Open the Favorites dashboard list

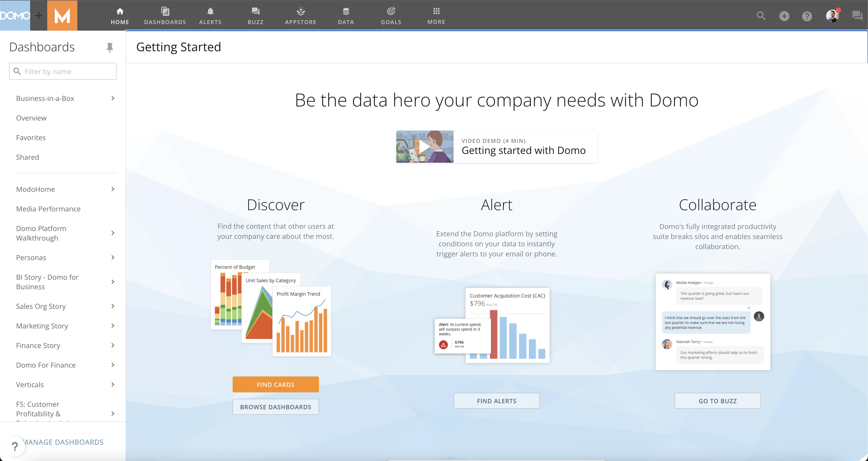tap(31, 138)
